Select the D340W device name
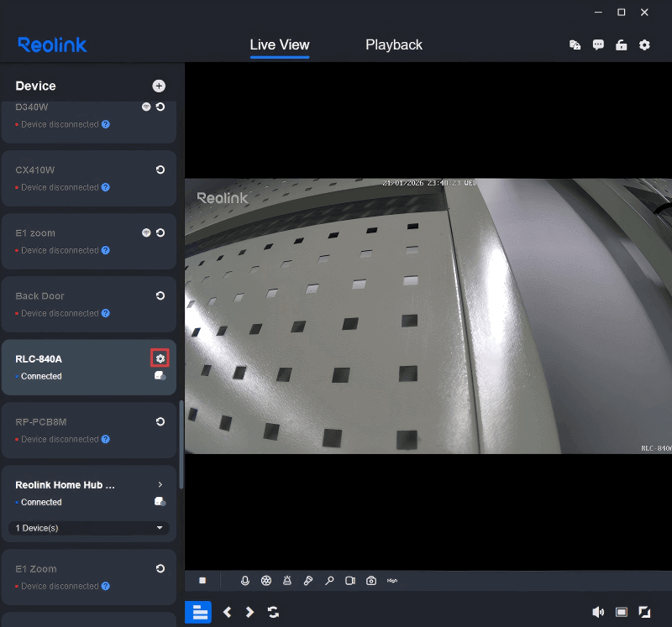 point(32,107)
